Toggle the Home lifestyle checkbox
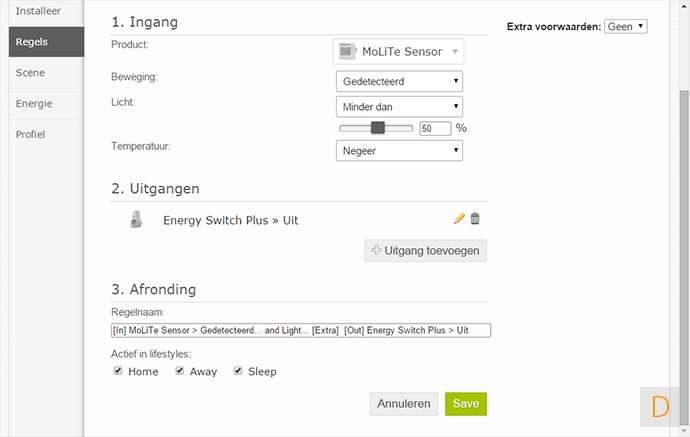The image size is (690, 437). click(118, 371)
